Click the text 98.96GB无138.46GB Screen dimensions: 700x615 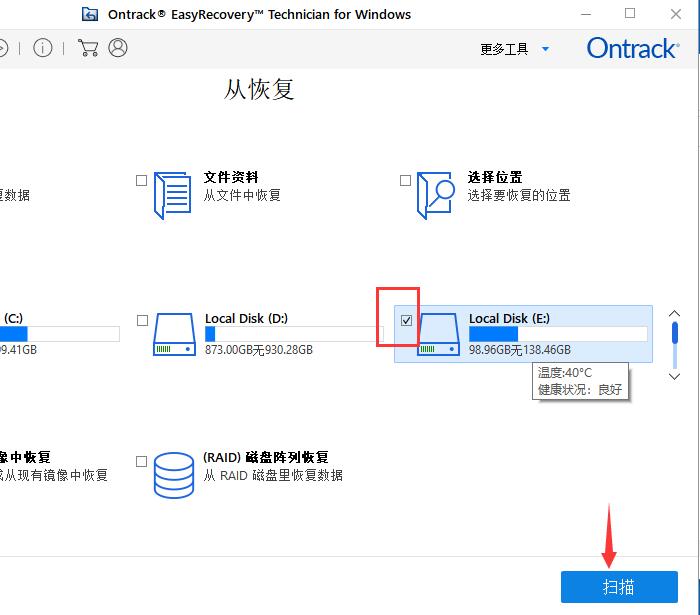tap(520, 349)
